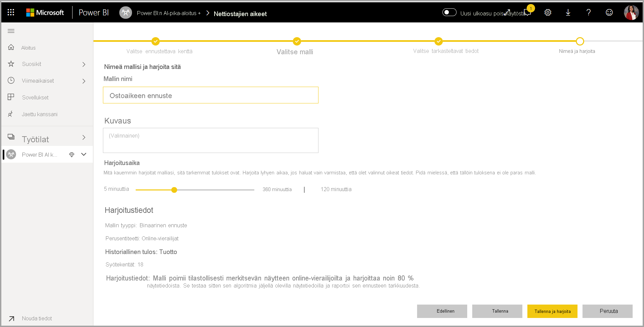This screenshot has width=644, height=327.
Task: Open the user profile picture
Action: pyautogui.click(x=631, y=13)
